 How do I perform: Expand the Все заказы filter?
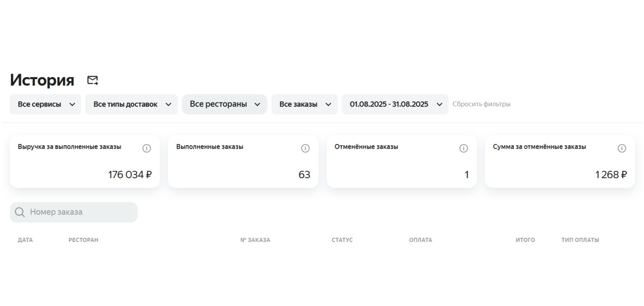click(x=305, y=104)
